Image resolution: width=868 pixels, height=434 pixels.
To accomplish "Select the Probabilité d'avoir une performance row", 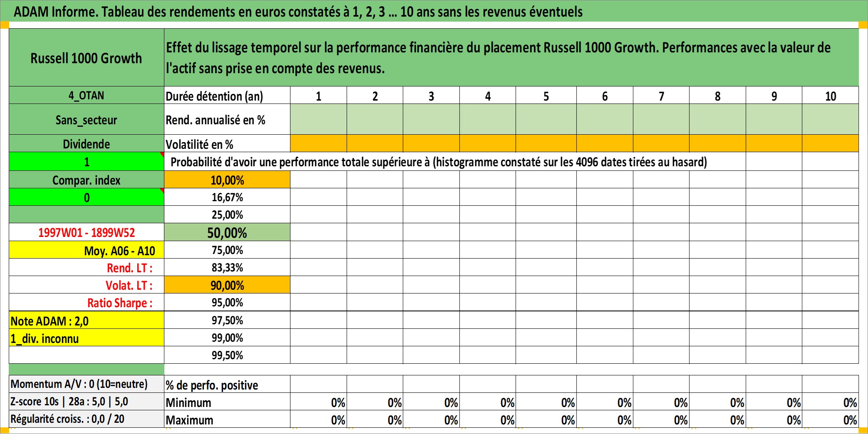I will point(455,161).
